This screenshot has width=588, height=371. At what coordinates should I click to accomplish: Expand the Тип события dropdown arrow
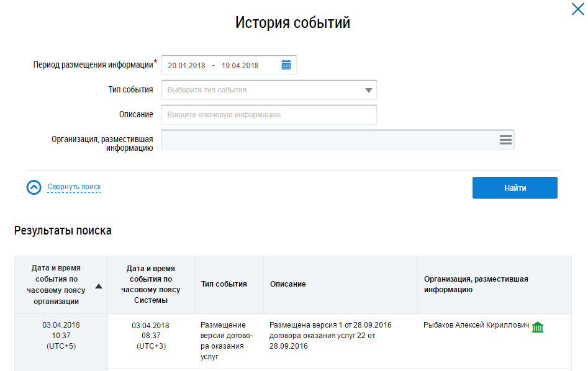(x=369, y=91)
